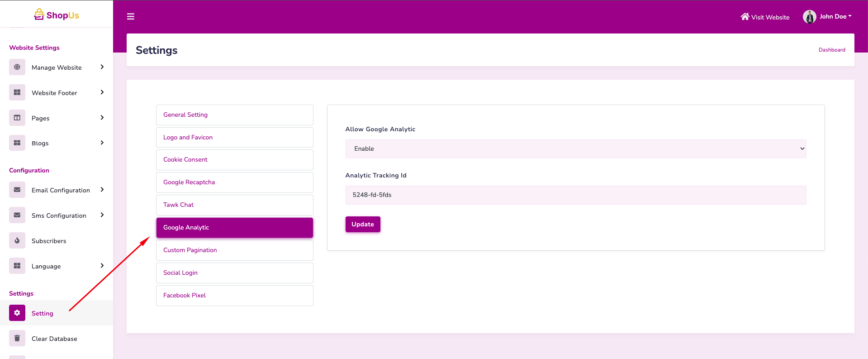Focus the Analytic Tracking Id field

click(x=575, y=195)
